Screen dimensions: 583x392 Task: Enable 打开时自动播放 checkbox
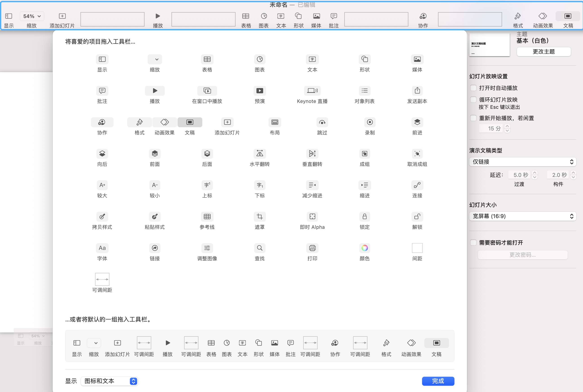pyautogui.click(x=473, y=88)
